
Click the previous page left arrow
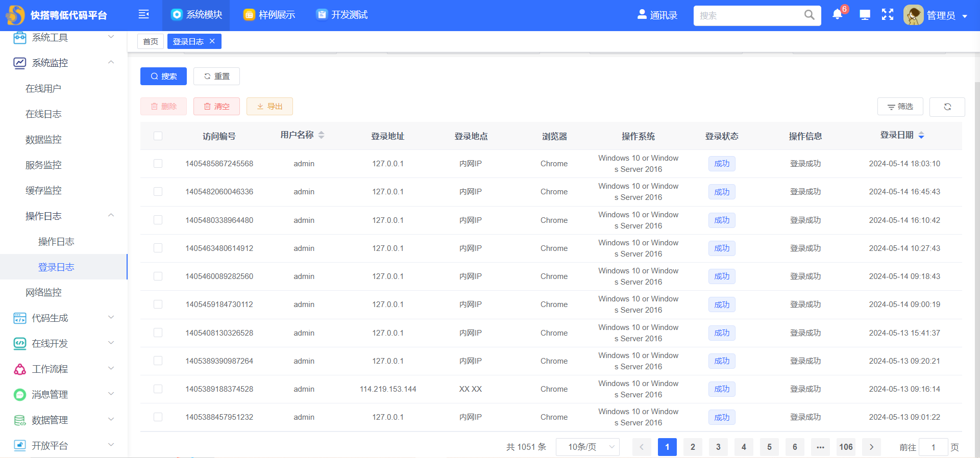[x=642, y=447]
